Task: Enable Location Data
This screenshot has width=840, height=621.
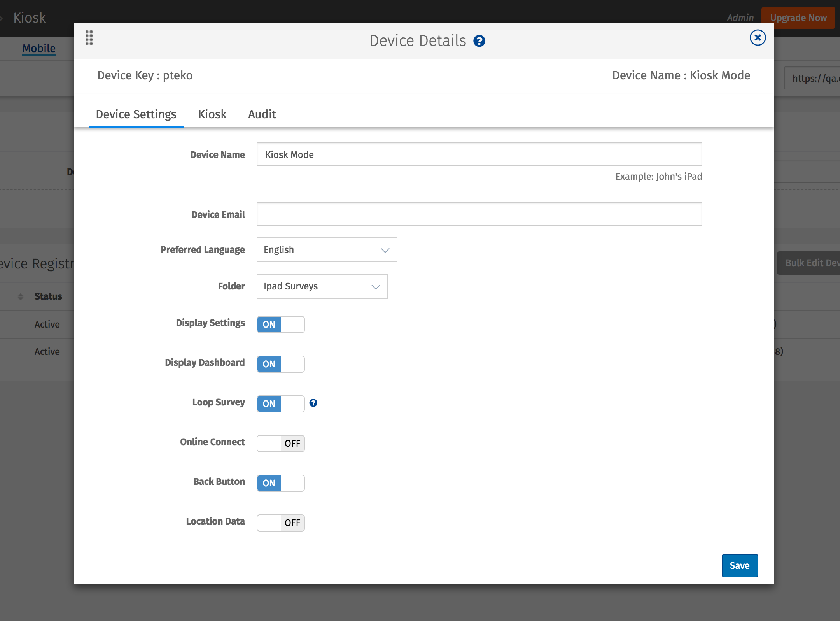Action: [x=280, y=523]
